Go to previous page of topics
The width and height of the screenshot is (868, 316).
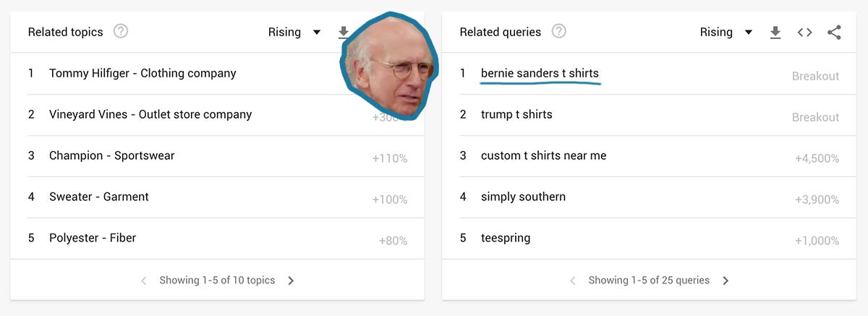click(x=144, y=281)
